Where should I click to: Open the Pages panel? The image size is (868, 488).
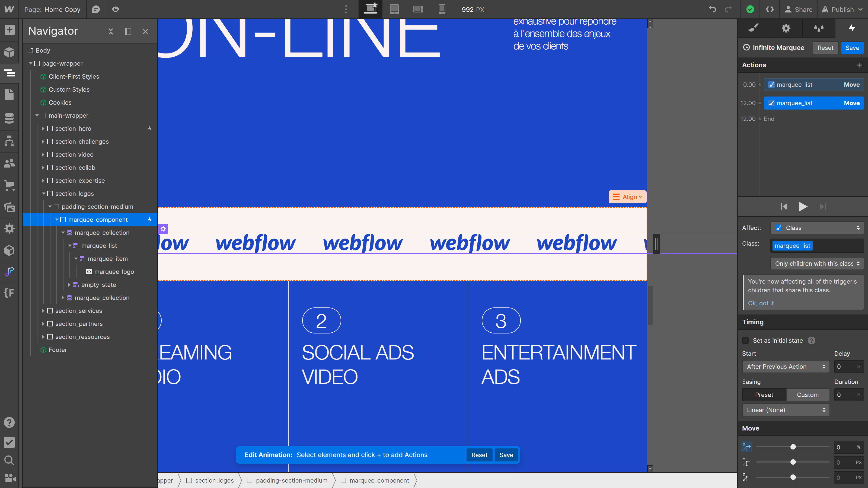pyautogui.click(x=9, y=94)
